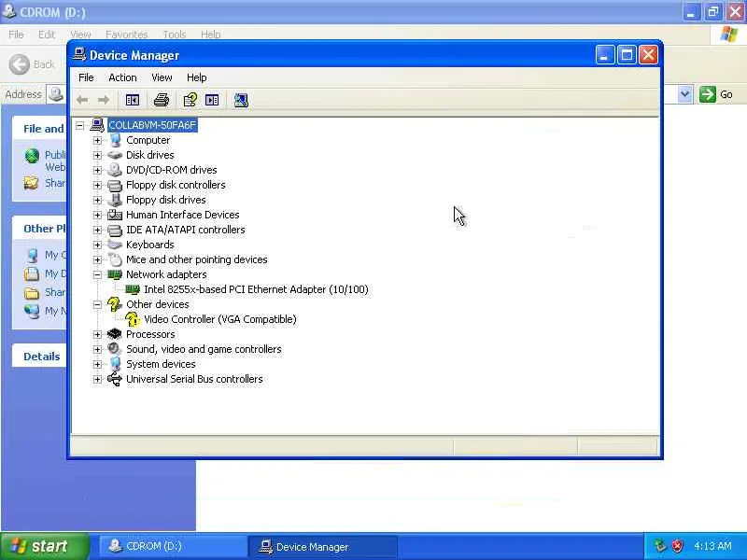Screen dimensions: 747x560
Task: Click the show/hide console tree toolbar icon
Action: [133, 100]
